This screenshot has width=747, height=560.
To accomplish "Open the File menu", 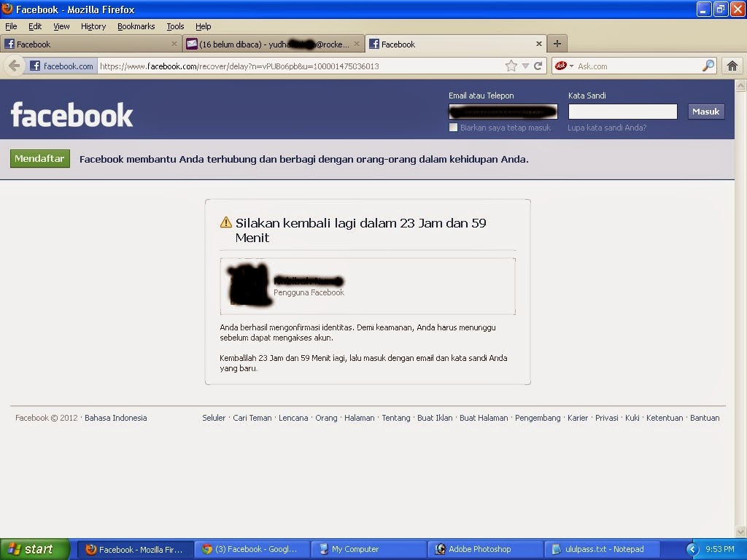I will pos(11,26).
